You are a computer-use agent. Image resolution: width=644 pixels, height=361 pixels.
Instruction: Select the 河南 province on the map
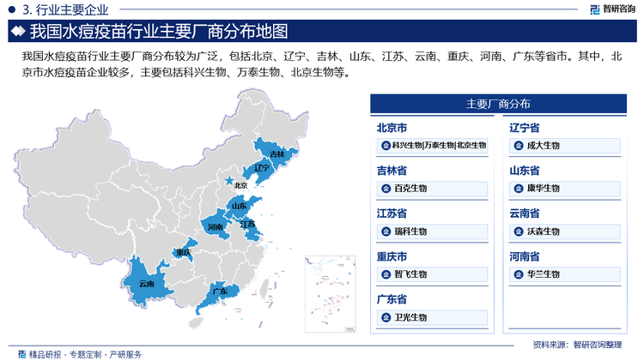tap(216, 225)
